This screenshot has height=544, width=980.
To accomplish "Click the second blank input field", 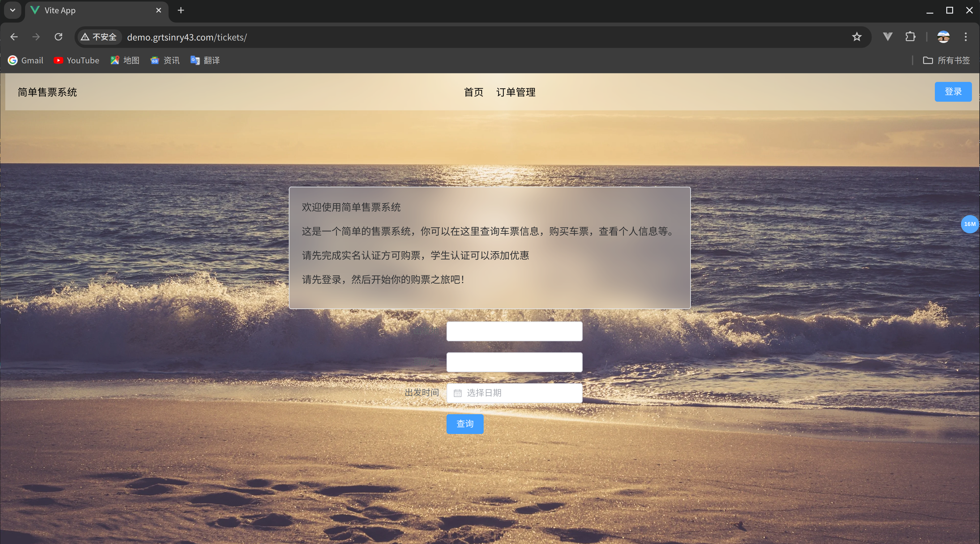I will [514, 362].
